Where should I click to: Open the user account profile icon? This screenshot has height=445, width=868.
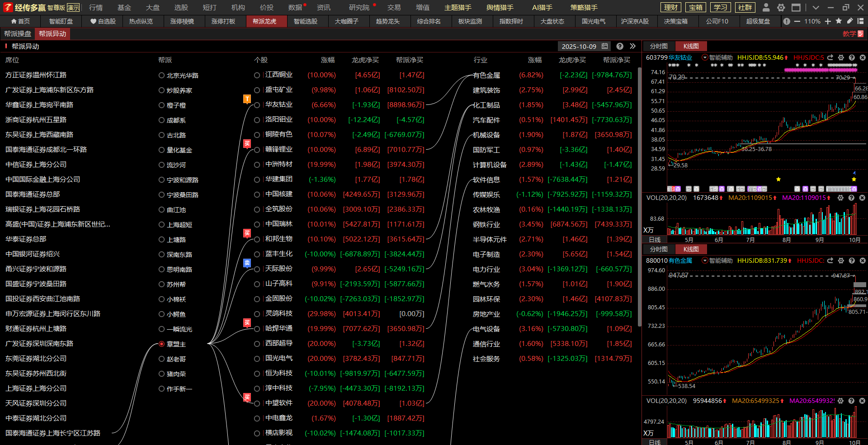pos(766,7)
